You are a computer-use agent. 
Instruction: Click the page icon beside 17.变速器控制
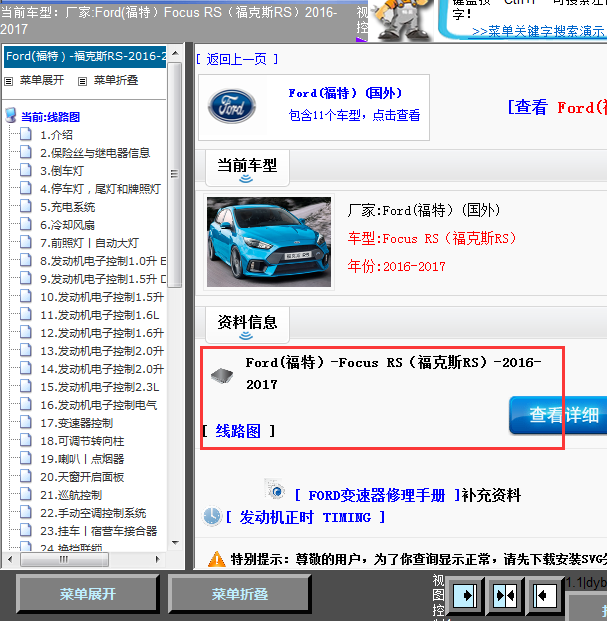pos(26,422)
